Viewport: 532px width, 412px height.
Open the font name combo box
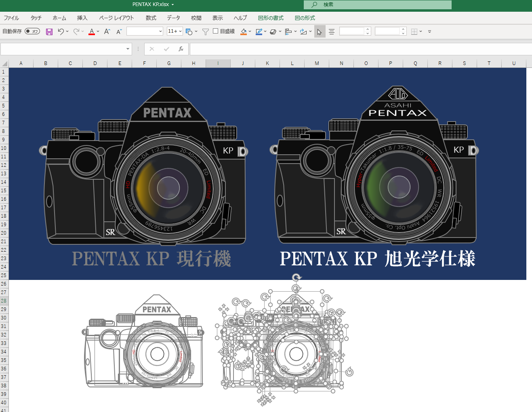click(x=145, y=31)
